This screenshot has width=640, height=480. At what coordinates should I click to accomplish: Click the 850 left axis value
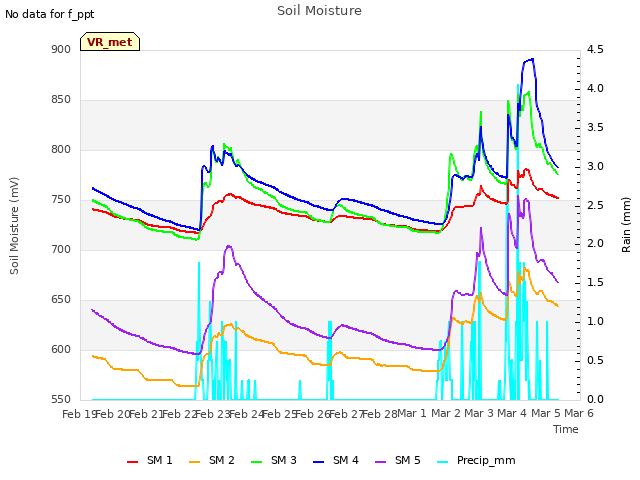(61, 100)
